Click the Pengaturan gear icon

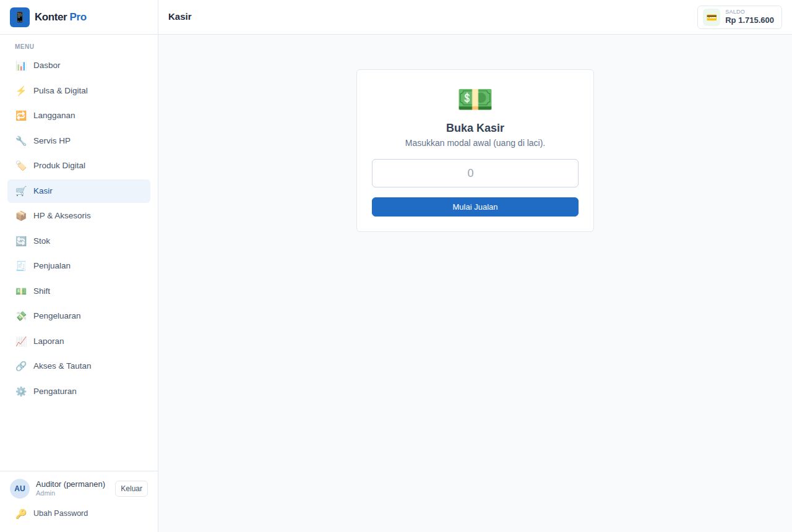(21, 392)
